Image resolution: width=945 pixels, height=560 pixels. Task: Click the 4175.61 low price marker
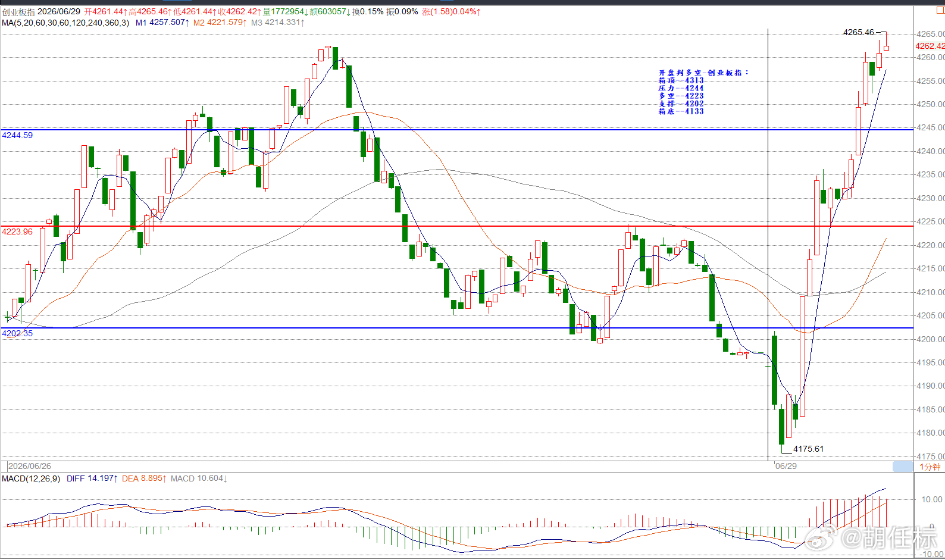(809, 449)
